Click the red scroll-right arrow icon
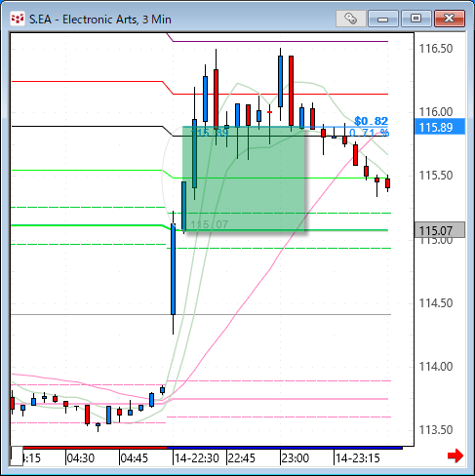The image size is (475, 476). point(455,456)
